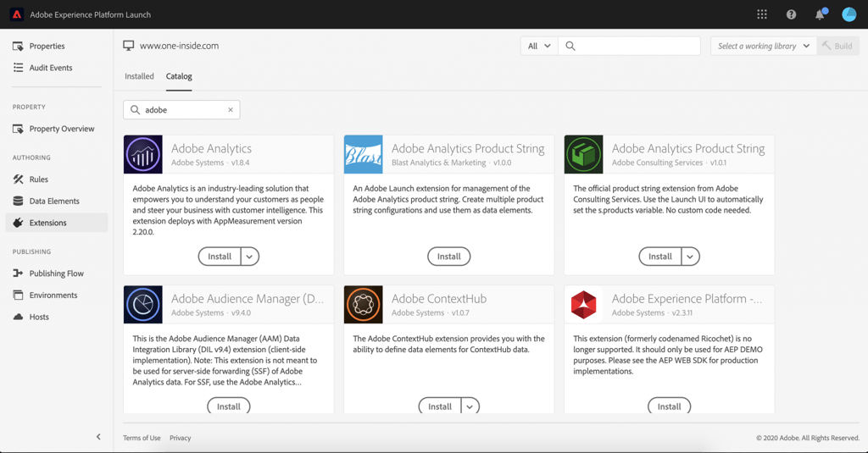Clear the adobe catalog search filter
This screenshot has width=868, height=453.
tap(231, 109)
